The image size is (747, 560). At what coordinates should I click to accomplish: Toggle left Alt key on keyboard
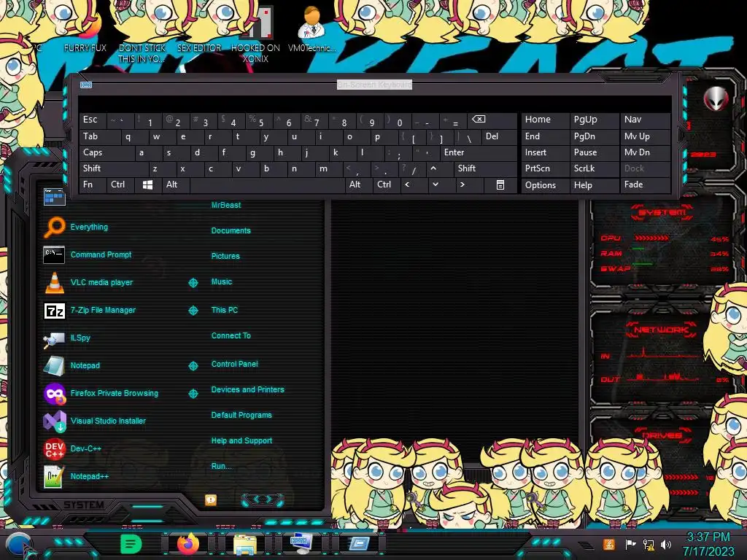pyautogui.click(x=175, y=184)
